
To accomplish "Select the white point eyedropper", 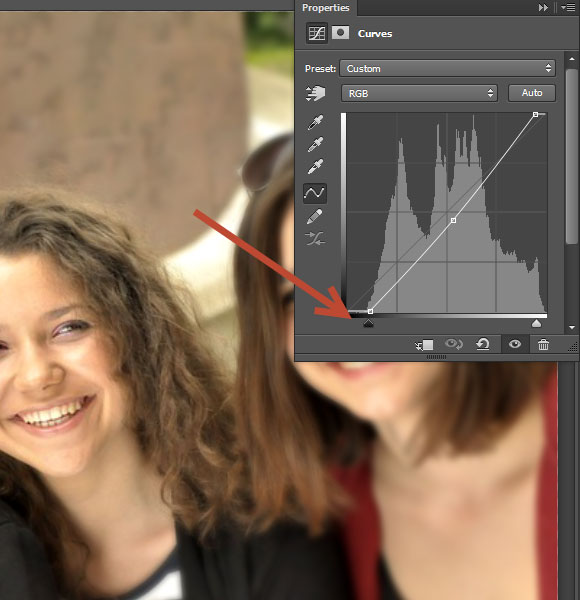I will [x=315, y=166].
